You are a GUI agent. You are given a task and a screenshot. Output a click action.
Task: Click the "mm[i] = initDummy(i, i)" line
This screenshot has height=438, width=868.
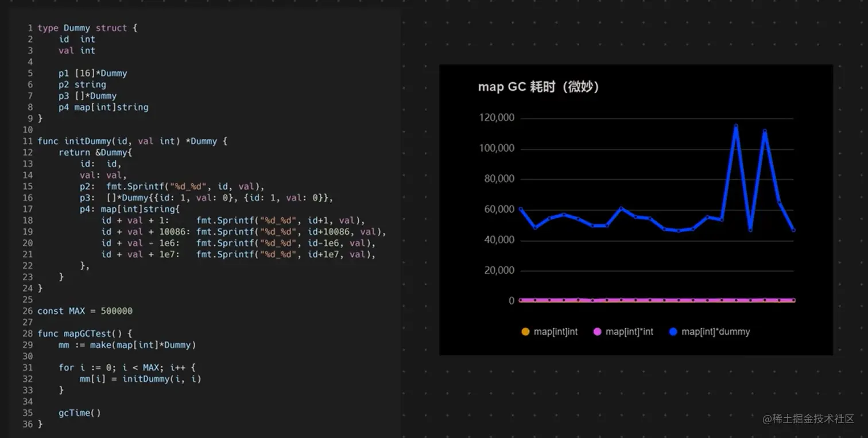click(x=141, y=378)
